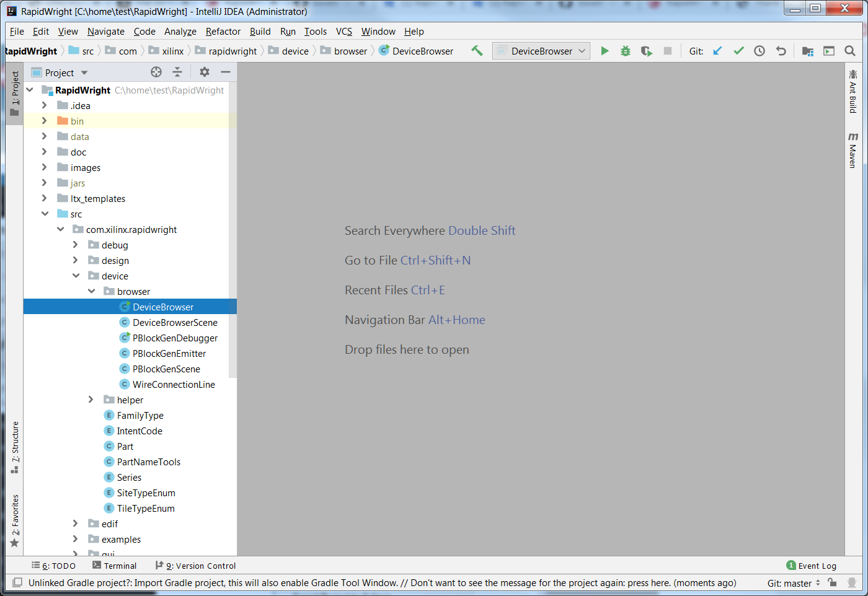The width and height of the screenshot is (868, 596).
Task: Collapse the src folder
Action: (45, 214)
